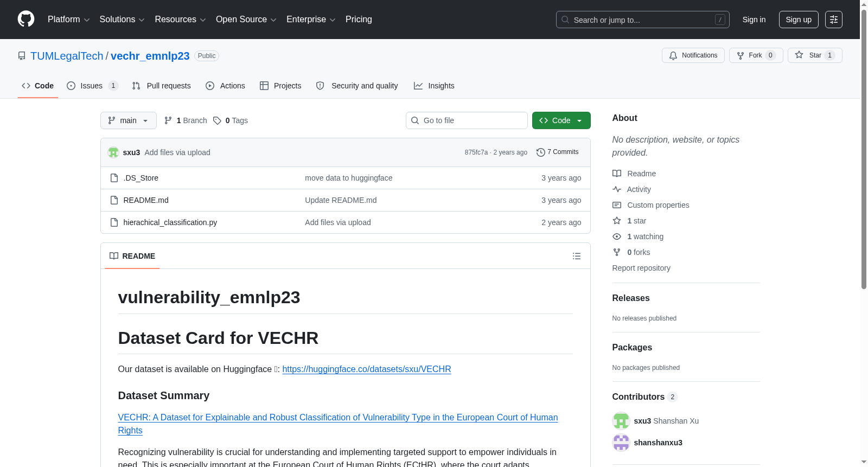Click the bell icon in Notifications
Viewport: 868px width, 467px height.
click(x=673, y=55)
